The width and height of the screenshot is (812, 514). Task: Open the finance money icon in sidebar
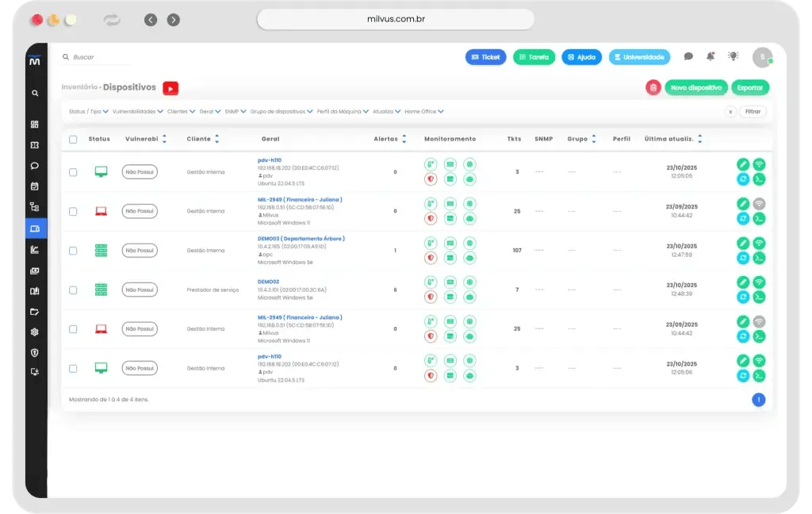(x=35, y=270)
